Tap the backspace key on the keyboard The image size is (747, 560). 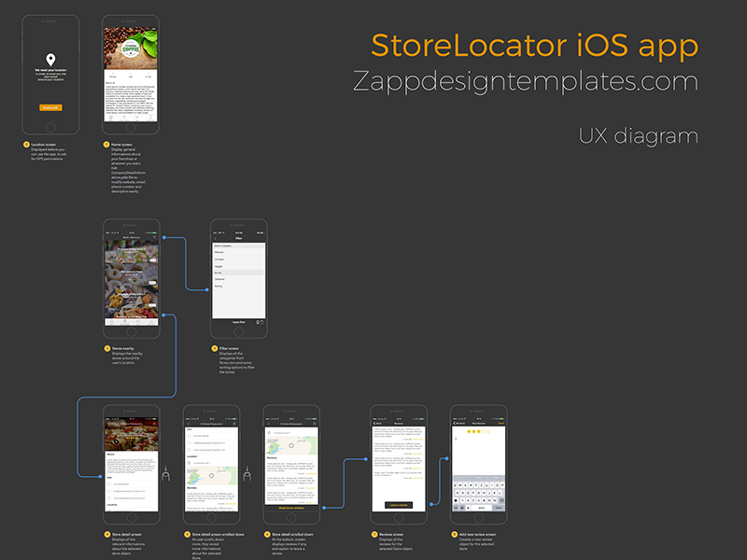tap(501, 500)
